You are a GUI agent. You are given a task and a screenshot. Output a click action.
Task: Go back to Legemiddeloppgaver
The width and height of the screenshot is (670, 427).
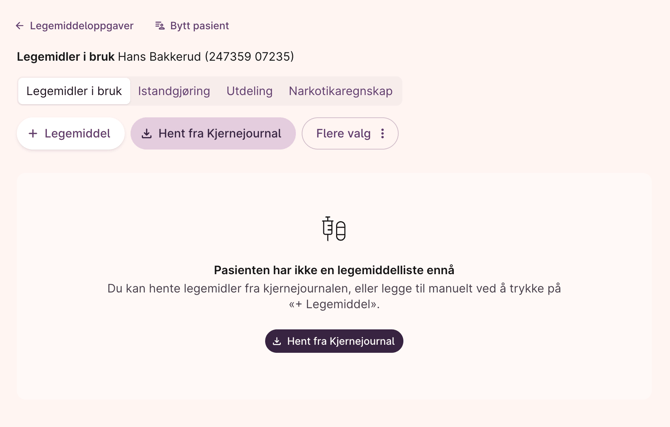pos(81,26)
